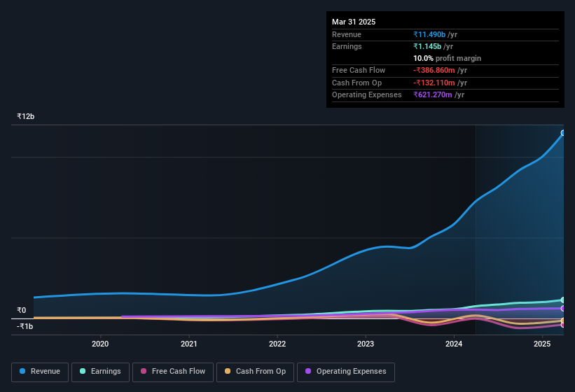This screenshot has height=392, width=575.
Task: Click the 2025 x-axis label
Action: tap(542, 344)
